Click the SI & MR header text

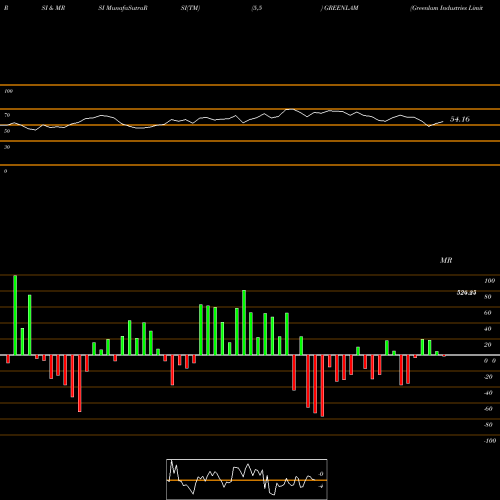pos(53,8)
